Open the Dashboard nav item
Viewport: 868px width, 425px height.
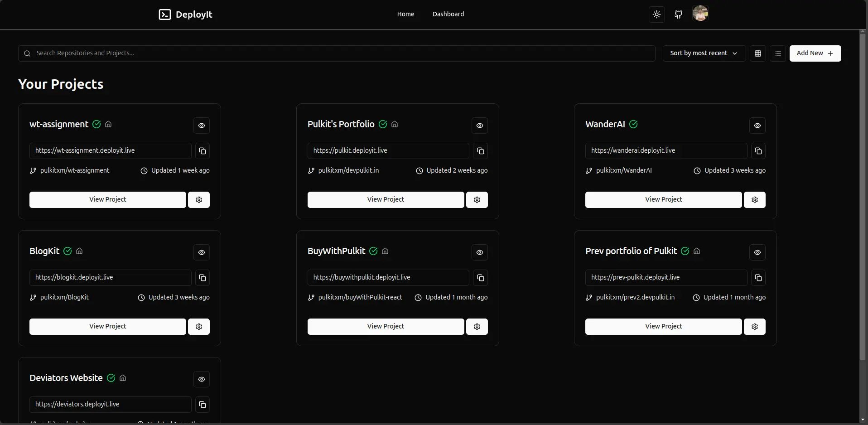point(448,14)
